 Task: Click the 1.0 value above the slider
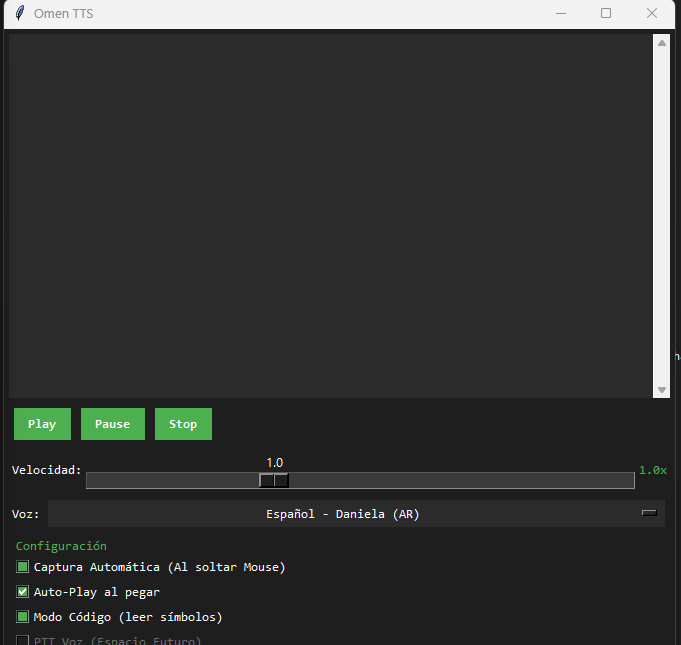274,463
